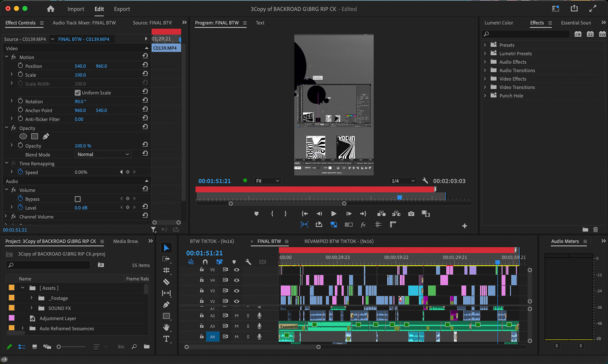Click the Export Frame camera icon
The image size is (608, 364).
click(411, 214)
